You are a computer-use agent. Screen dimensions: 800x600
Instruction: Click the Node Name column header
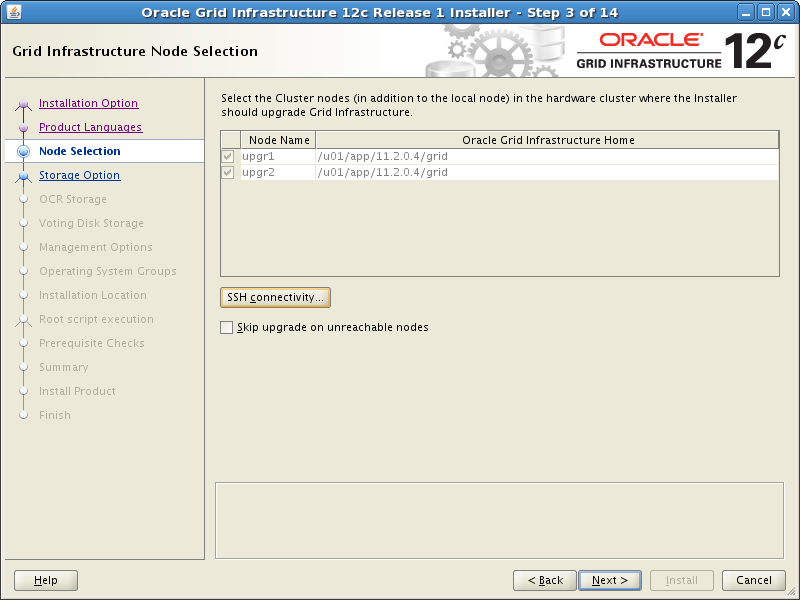[x=278, y=139]
